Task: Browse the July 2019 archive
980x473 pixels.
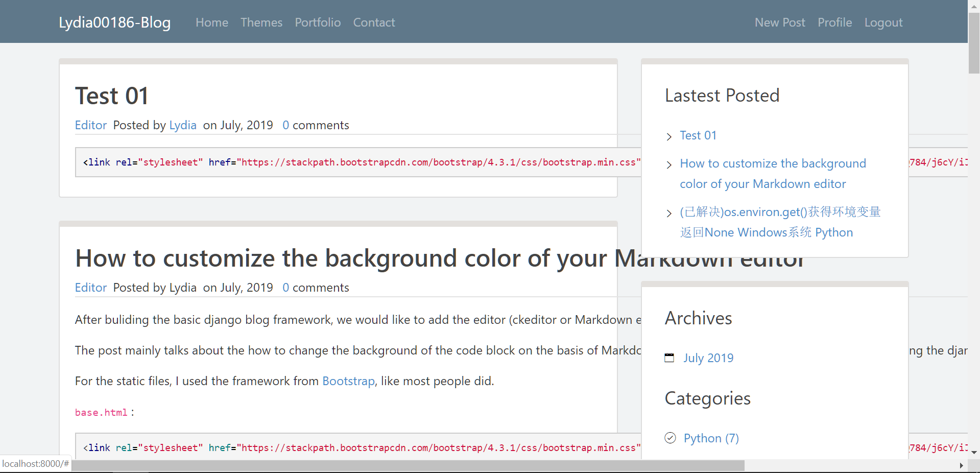Action: pyautogui.click(x=708, y=358)
